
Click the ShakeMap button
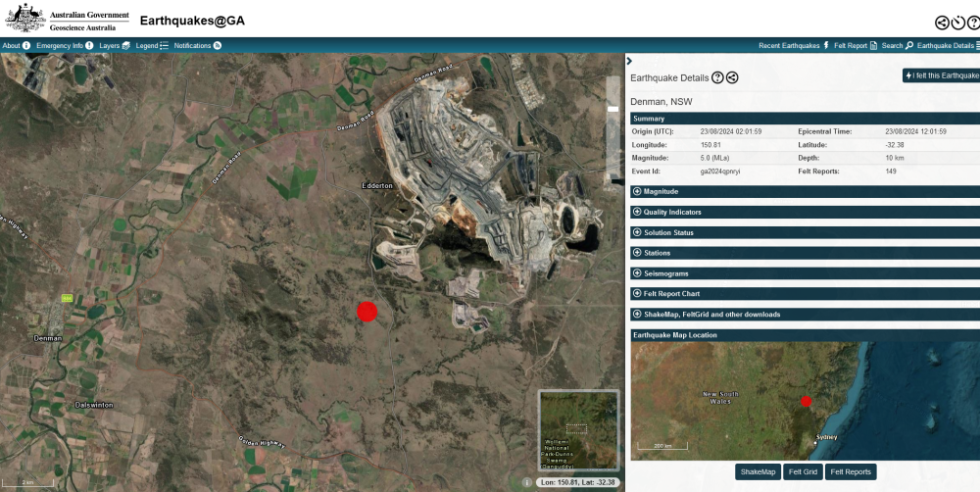point(758,472)
